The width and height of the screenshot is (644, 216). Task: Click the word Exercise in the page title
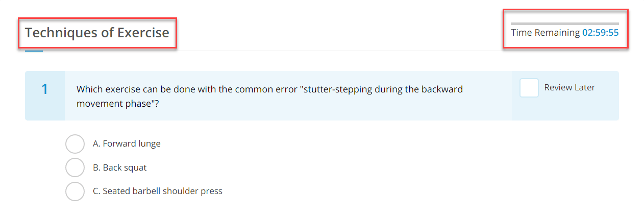[143, 33]
